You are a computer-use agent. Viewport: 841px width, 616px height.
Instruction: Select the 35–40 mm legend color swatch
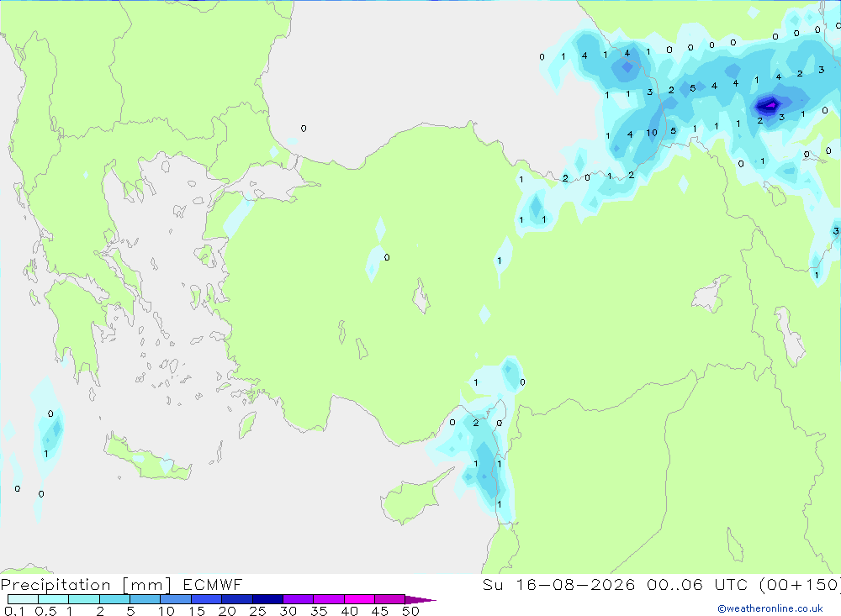pyautogui.click(x=329, y=599)
